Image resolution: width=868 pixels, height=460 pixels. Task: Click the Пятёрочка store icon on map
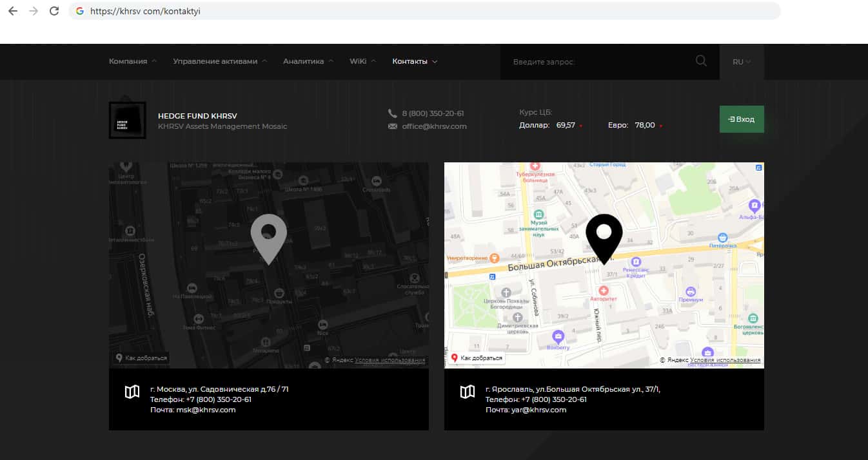click(723, 237)
